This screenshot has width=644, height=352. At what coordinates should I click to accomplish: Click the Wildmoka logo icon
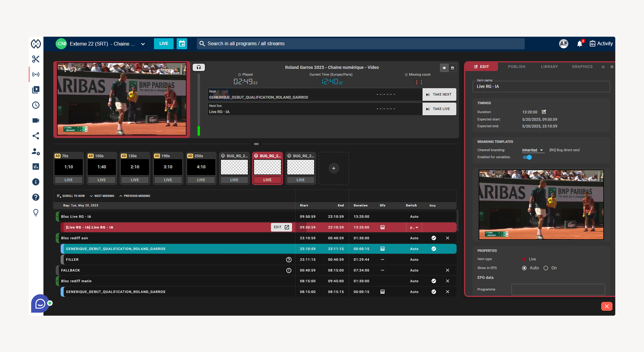(x=36, y=44)
